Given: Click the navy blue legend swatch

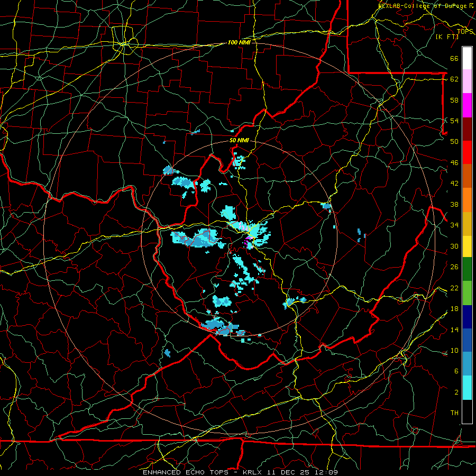Looking at the screenshot, I should click(x=467, y=316).
